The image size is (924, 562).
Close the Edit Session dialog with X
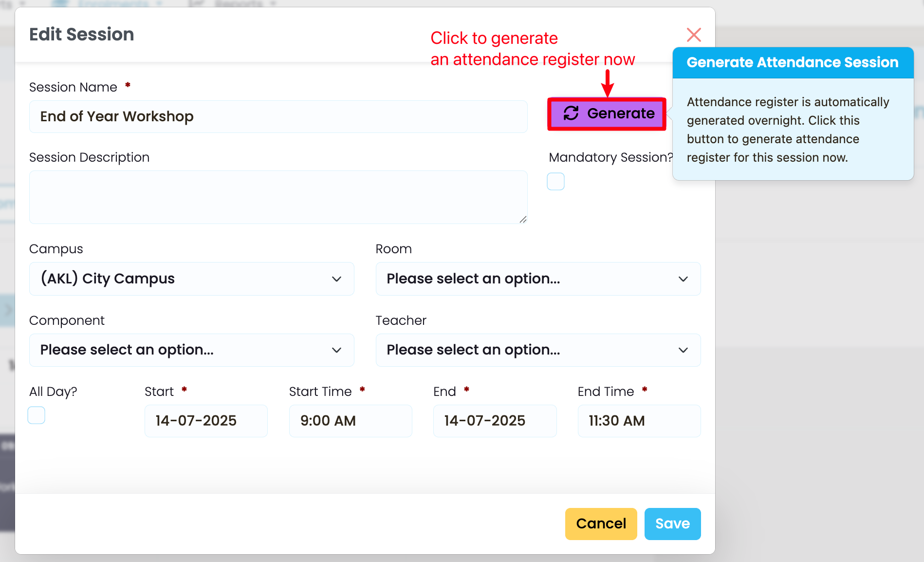(x=693, y=35)
